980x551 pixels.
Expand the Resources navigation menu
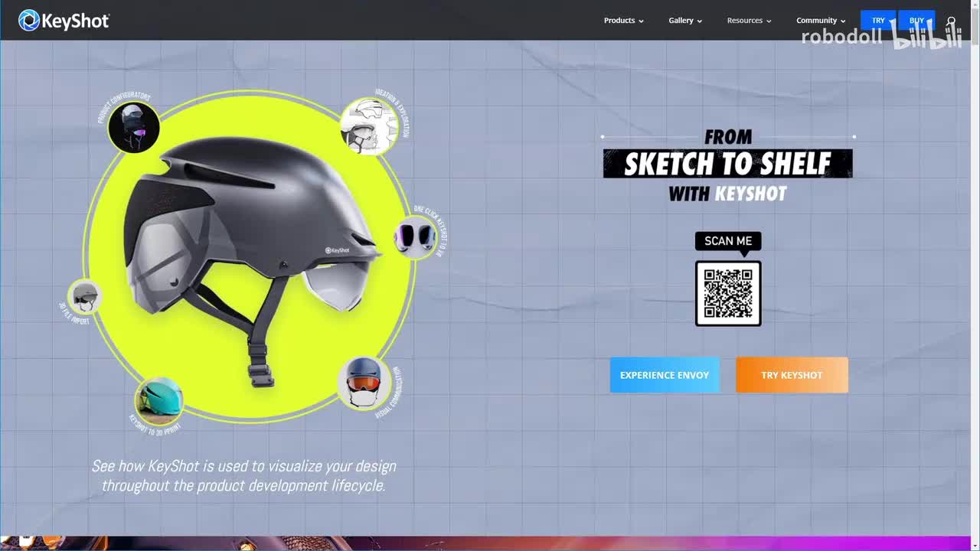pyautogui.click(x=749, y=21)
